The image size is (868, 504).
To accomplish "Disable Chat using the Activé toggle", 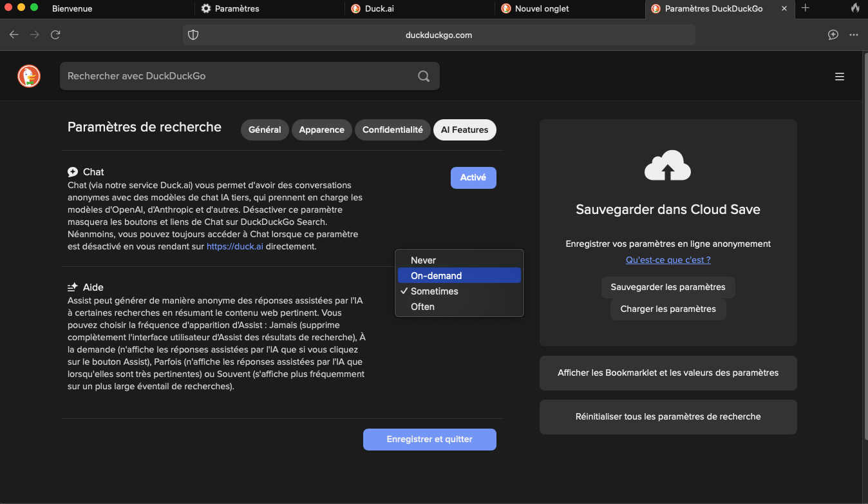I will [x=473, y=177].
